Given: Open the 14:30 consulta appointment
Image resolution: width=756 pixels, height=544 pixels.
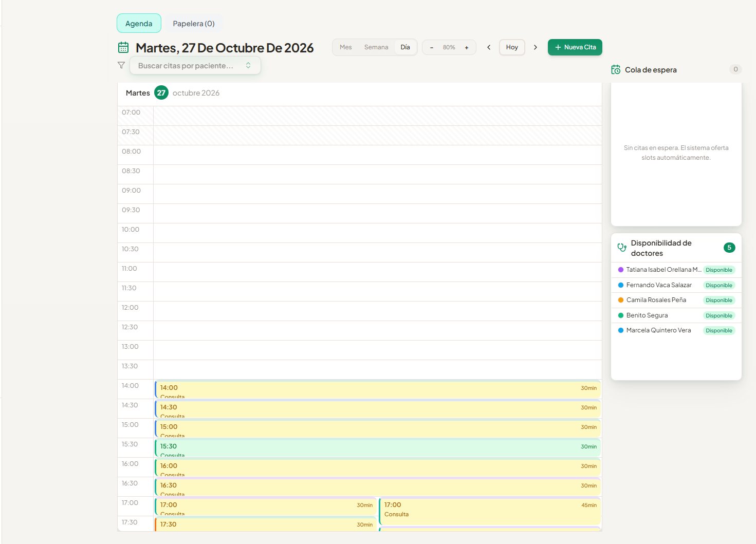Looking at the screenshot, I should click(x=378, y=409).
